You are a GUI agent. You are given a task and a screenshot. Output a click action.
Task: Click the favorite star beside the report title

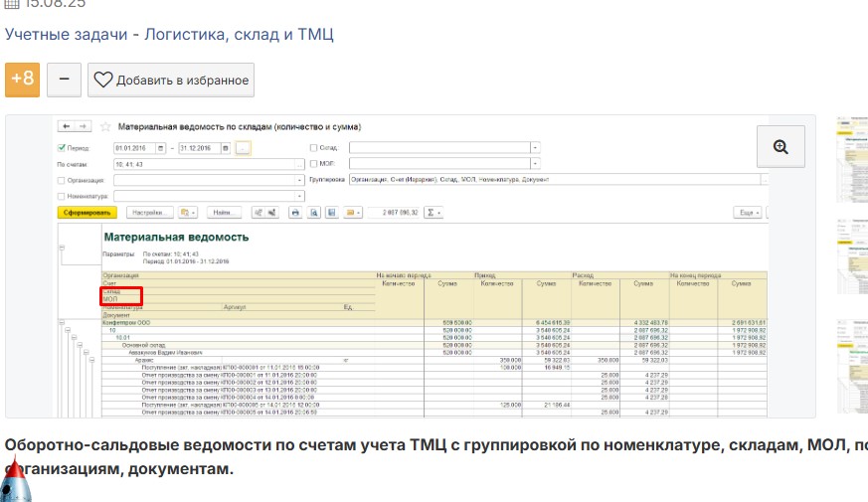[x=105, y=127]
